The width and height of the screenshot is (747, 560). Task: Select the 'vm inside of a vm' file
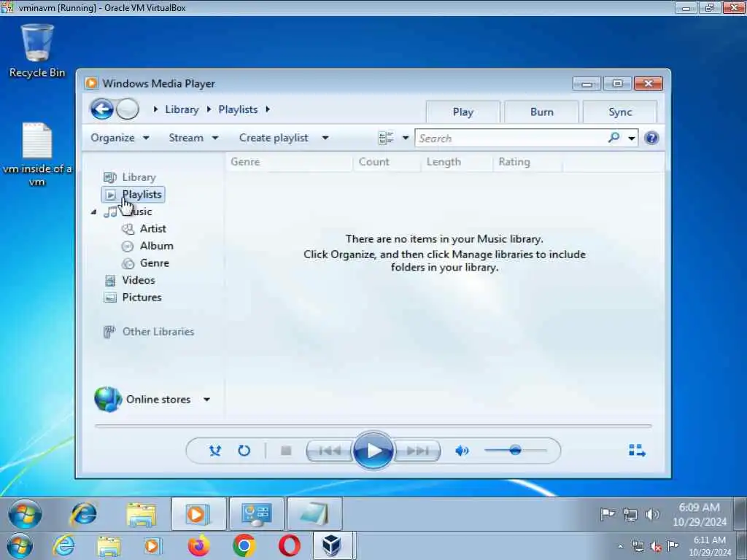tap(37, 155)
